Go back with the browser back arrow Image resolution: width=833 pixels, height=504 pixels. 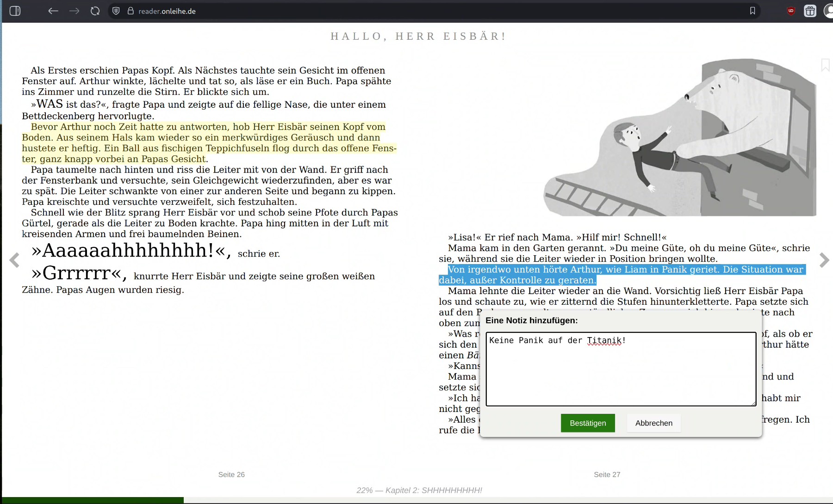click(x=53, y=11)
